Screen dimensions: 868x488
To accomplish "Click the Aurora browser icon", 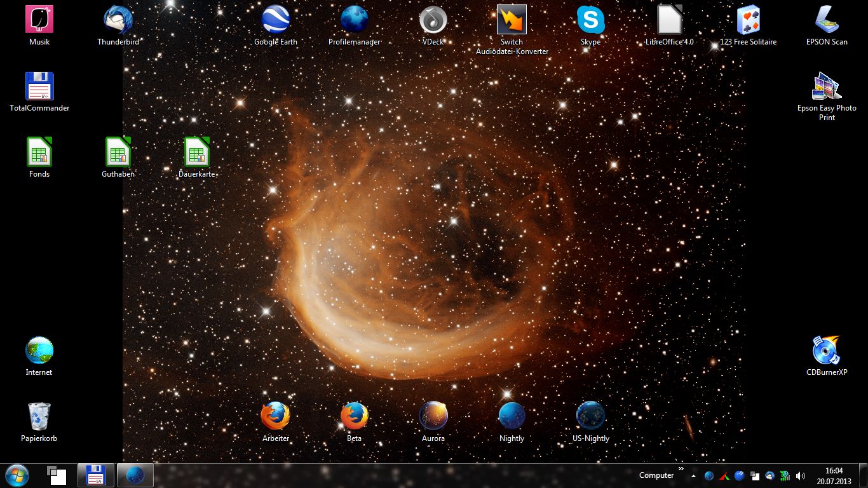I will click(433, 417).
